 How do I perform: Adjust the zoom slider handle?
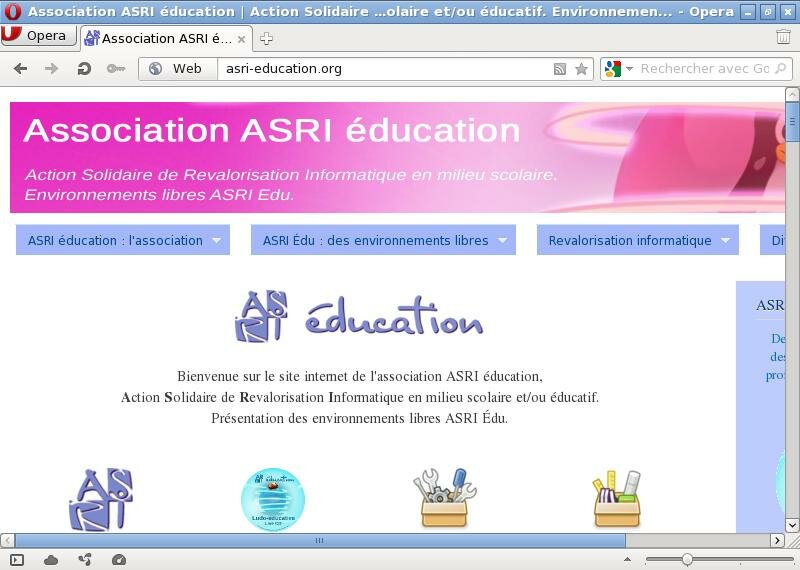pos(687,559)
